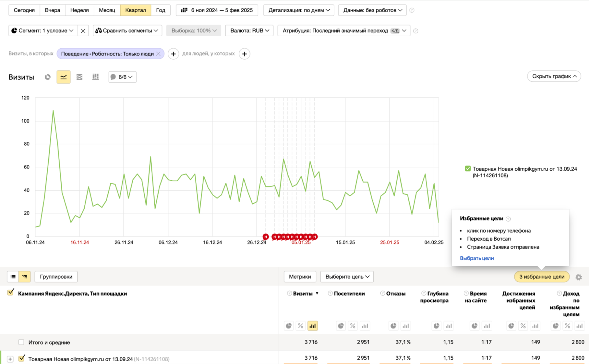Click the date range 6 ноя 2024 — 5 фев 2025
The width and height of the screenshot is (589, 364).
pos(217,10)
